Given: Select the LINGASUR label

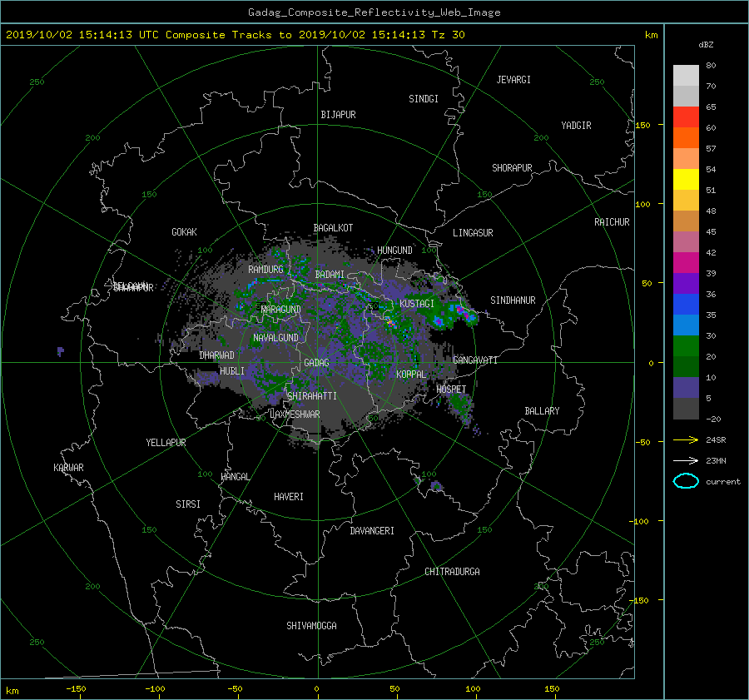Looking at the screenshot, I should point(473,233).
